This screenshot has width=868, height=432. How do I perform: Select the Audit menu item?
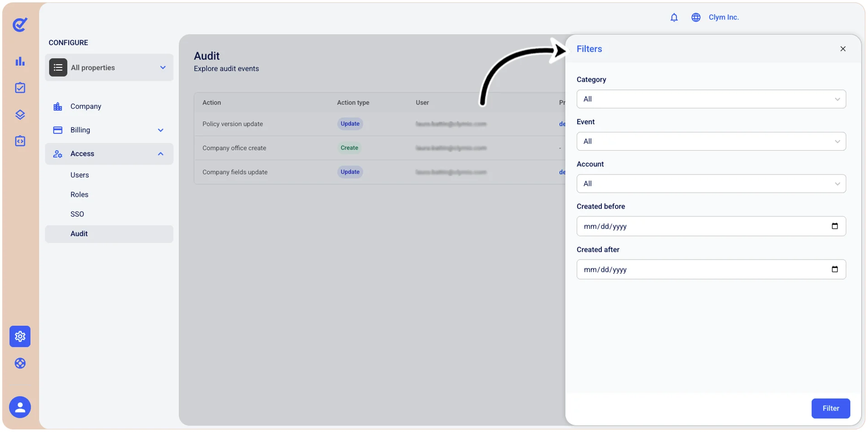[109, 234]
